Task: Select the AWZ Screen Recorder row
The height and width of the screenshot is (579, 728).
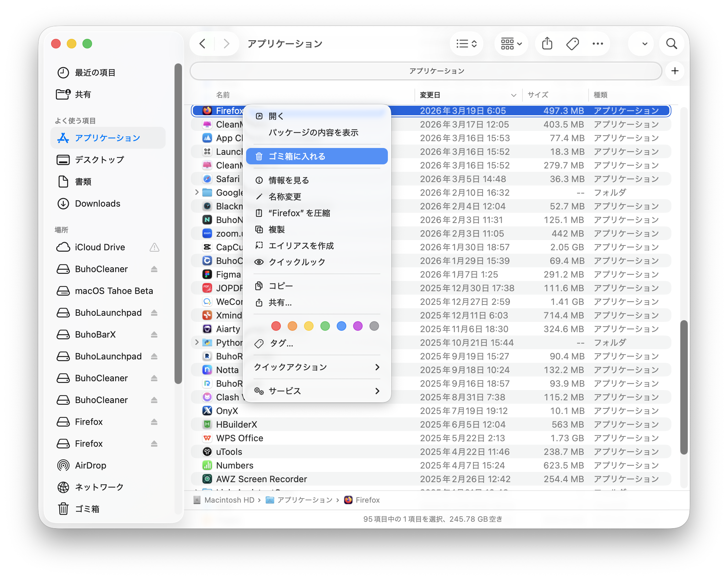Action: click(x=431, y=479)
